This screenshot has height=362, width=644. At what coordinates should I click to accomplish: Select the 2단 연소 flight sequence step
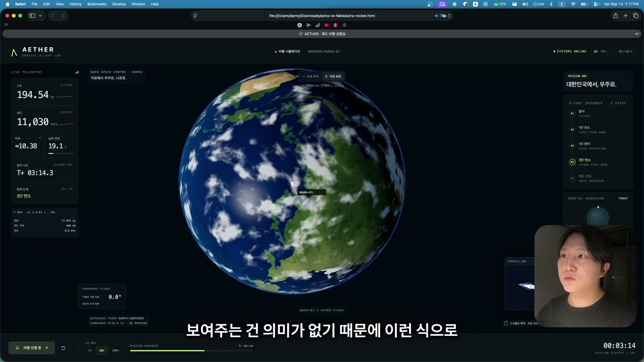click(598, 162)
